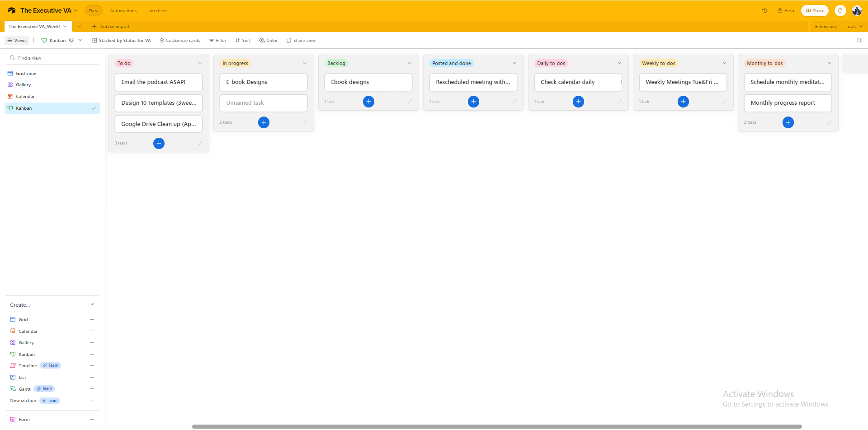Add record to To do stack

tap(159, 143)
